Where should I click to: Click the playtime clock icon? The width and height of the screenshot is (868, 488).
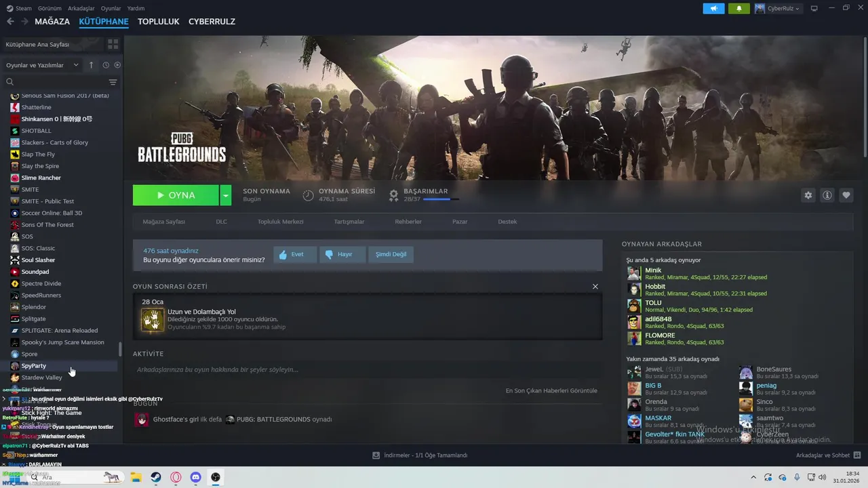(x=308, y=195)
